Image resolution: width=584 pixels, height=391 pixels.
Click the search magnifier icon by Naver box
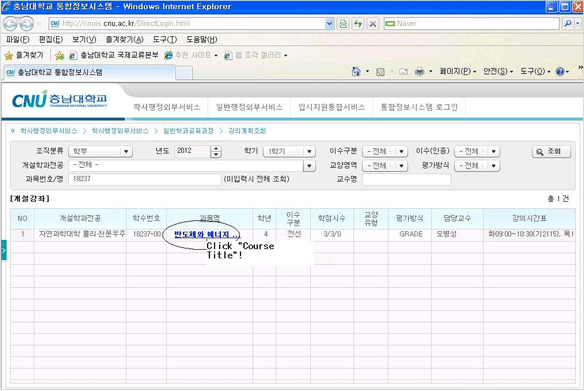[x=568, y=24]
